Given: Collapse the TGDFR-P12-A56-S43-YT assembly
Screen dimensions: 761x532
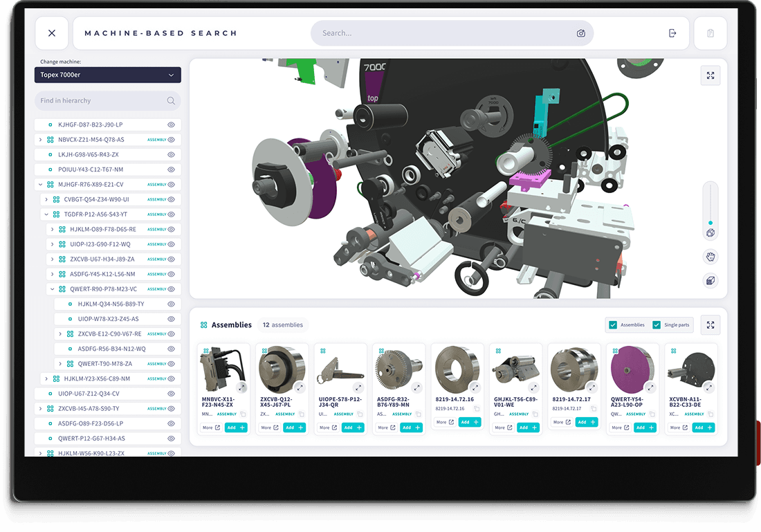Looking at the screenshot, I should (x=46, y=214).
